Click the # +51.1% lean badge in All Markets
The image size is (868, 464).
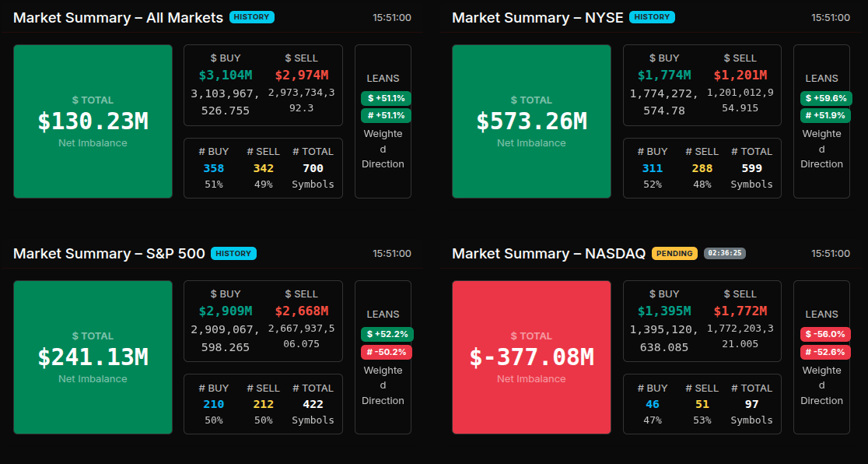(x=386, y=116)
